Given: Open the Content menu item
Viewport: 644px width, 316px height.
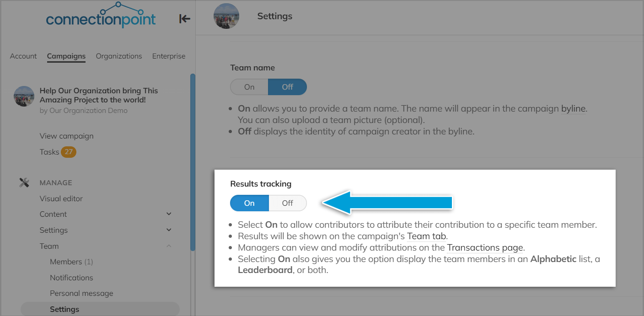Looking at the screenshot, I should pos(54,214).
